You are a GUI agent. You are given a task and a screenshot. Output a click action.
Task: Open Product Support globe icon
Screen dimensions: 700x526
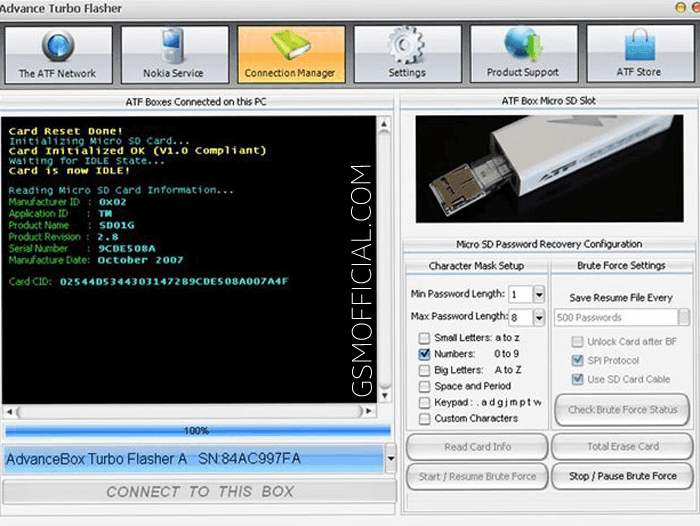coord(523,46)
